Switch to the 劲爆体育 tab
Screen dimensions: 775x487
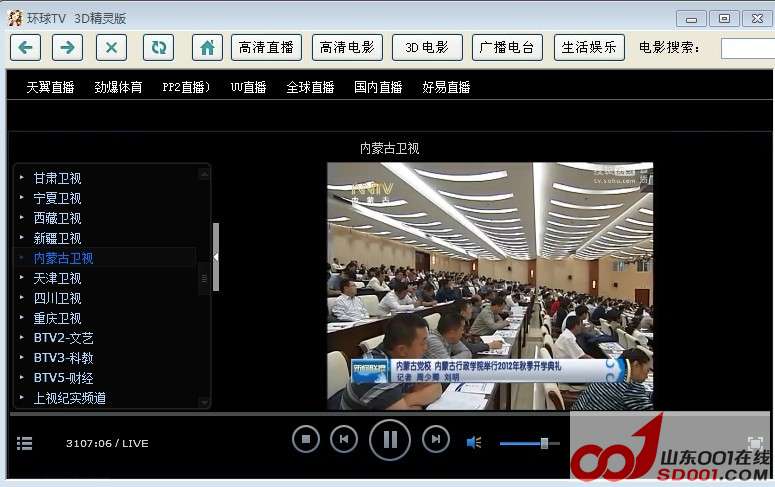click(118, 88)
